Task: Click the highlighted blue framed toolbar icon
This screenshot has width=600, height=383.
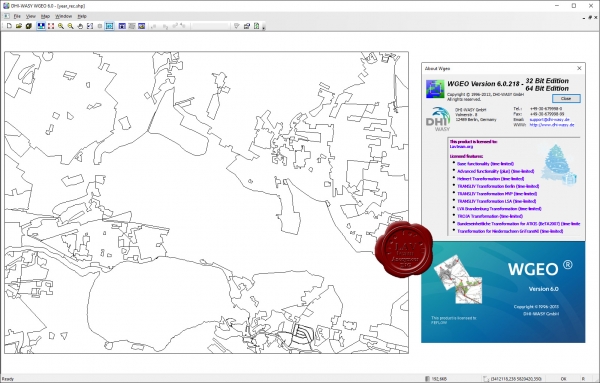Action: point(109,26)
